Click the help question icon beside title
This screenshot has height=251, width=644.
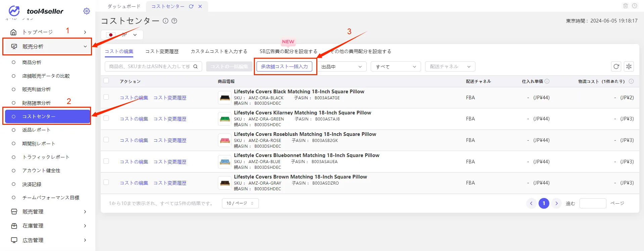click(x=174, y=21)
